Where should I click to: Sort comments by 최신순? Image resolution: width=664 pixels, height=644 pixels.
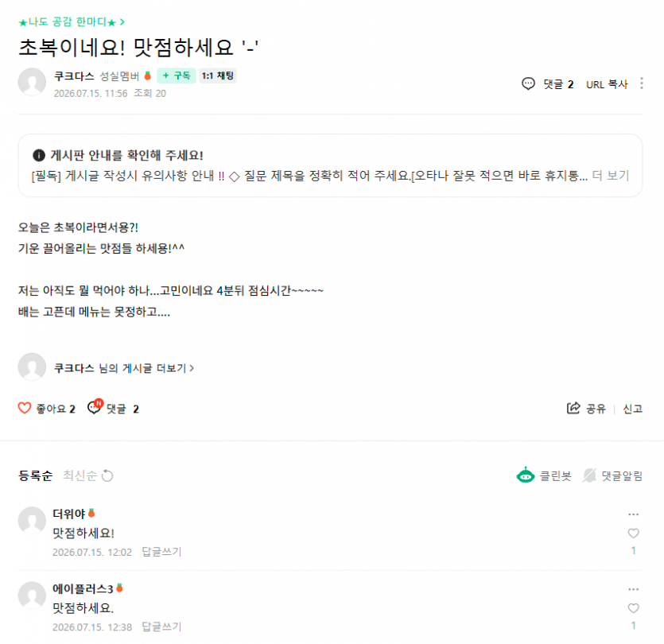pyautogui.click(x=80, y=475)
